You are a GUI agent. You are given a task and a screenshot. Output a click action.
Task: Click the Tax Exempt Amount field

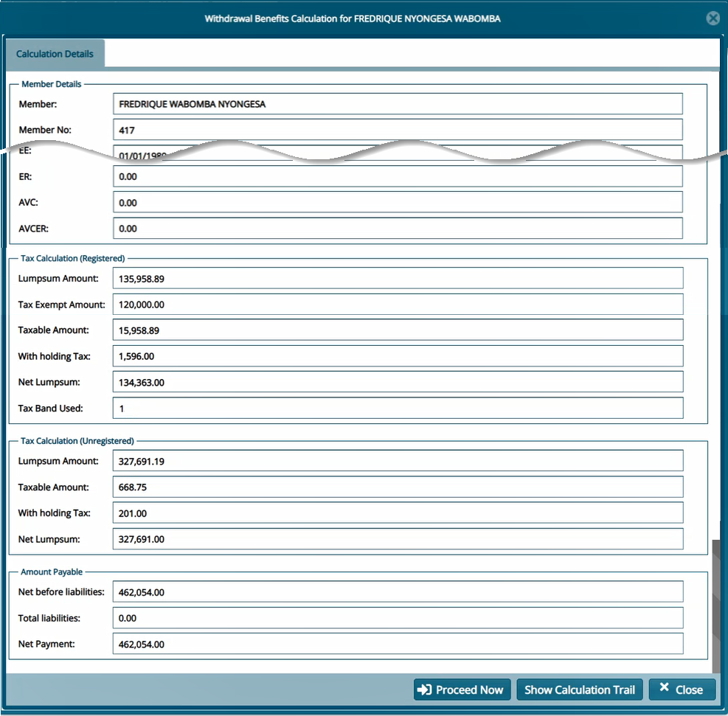[398, 305]
